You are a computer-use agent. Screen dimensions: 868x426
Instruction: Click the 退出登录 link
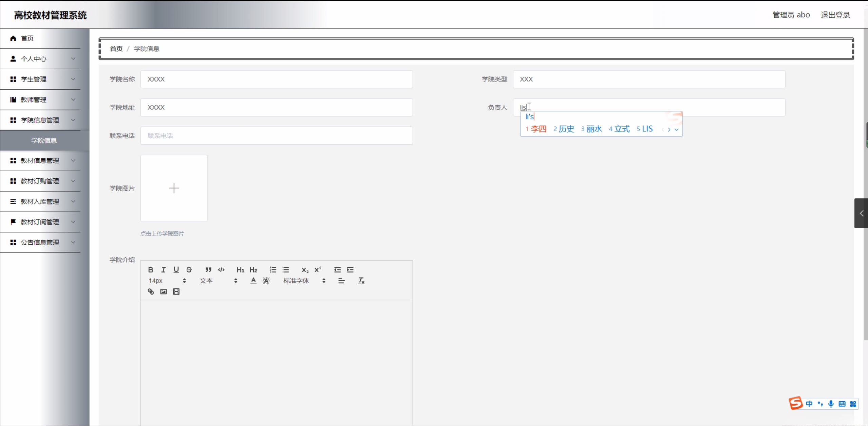point(835,15)
